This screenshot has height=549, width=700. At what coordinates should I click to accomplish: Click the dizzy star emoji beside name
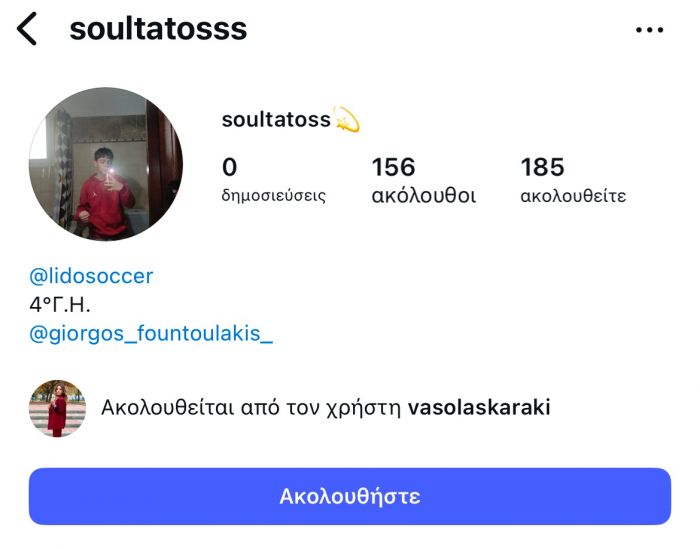click(346, 120)
